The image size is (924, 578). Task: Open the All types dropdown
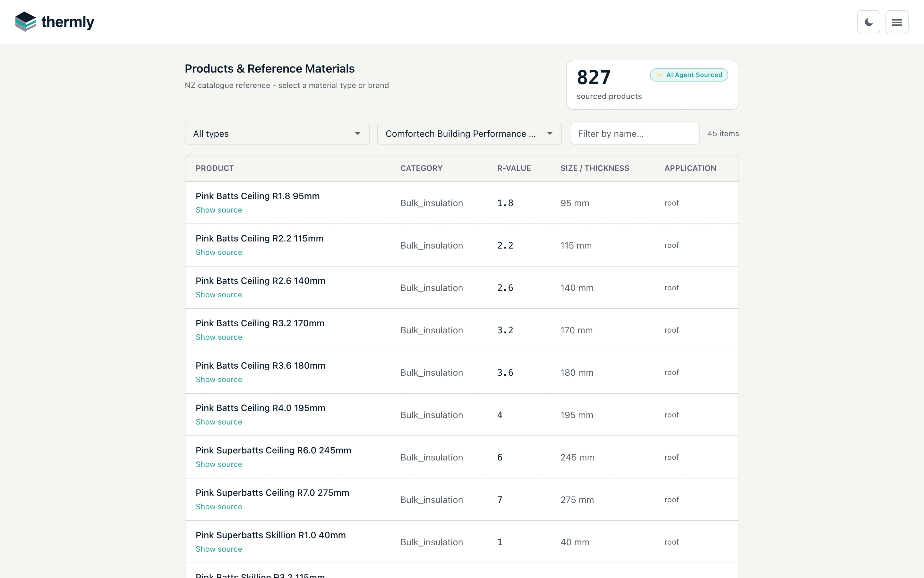(277, 133)
